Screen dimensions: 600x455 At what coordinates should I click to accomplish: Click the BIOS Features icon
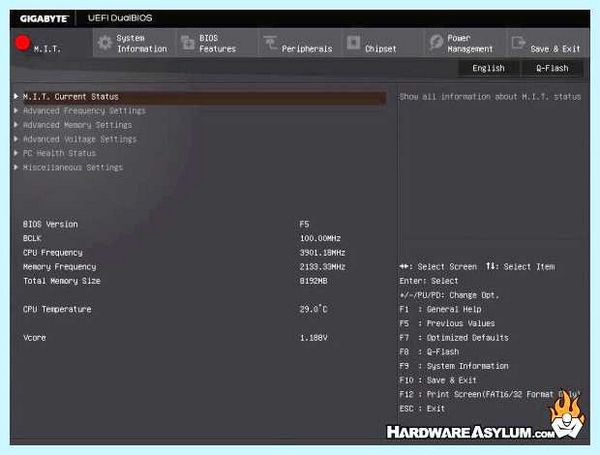point(188,43)
